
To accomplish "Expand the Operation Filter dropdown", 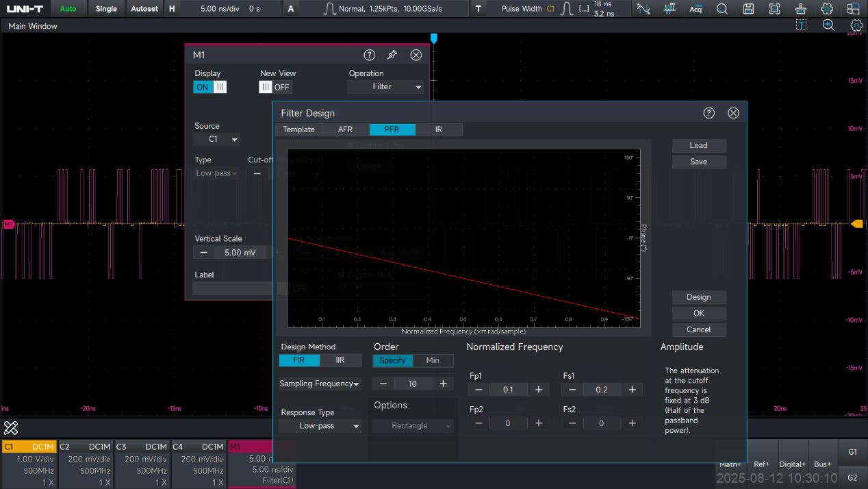I will coord(385,87).
